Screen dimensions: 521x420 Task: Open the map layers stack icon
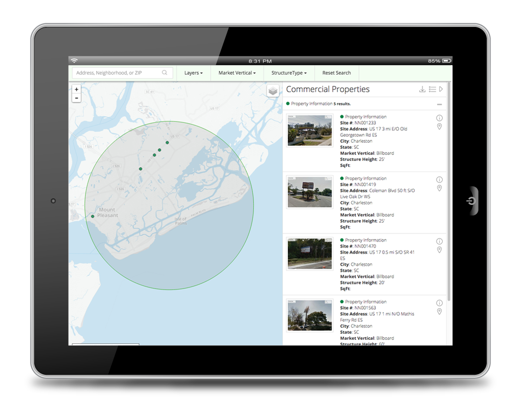(273, 91)
